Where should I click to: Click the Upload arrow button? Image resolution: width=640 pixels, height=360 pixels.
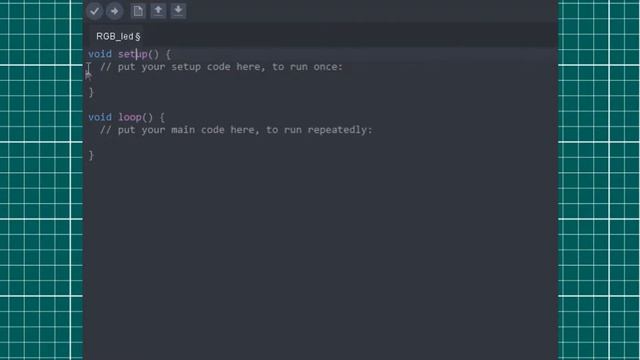114,11
